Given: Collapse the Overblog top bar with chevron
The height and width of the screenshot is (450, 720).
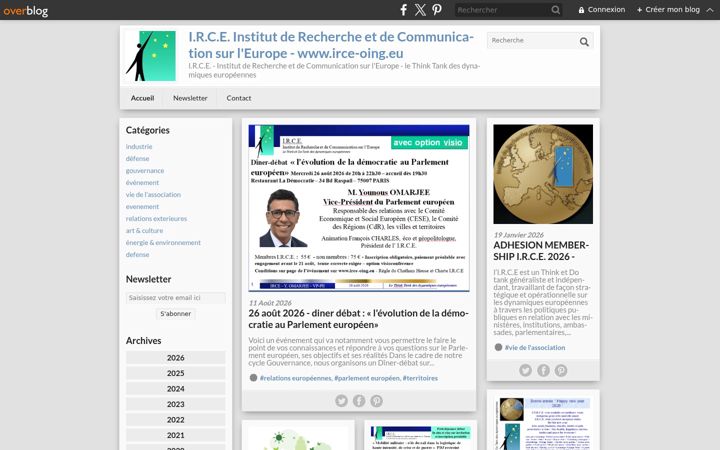Looking at the screenshot, I should [x=710, y=10].
